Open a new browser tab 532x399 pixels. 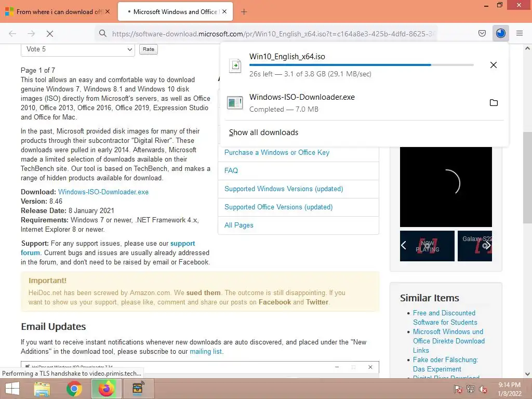click(244, 12)
